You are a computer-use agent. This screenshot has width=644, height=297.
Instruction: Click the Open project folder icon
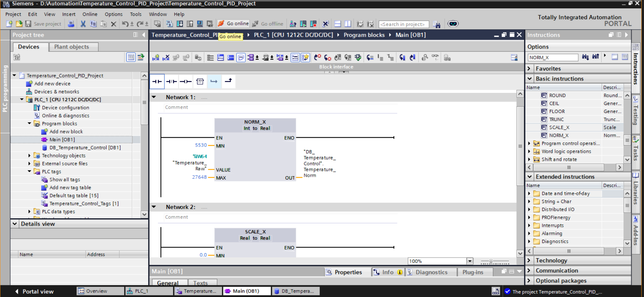19,24
